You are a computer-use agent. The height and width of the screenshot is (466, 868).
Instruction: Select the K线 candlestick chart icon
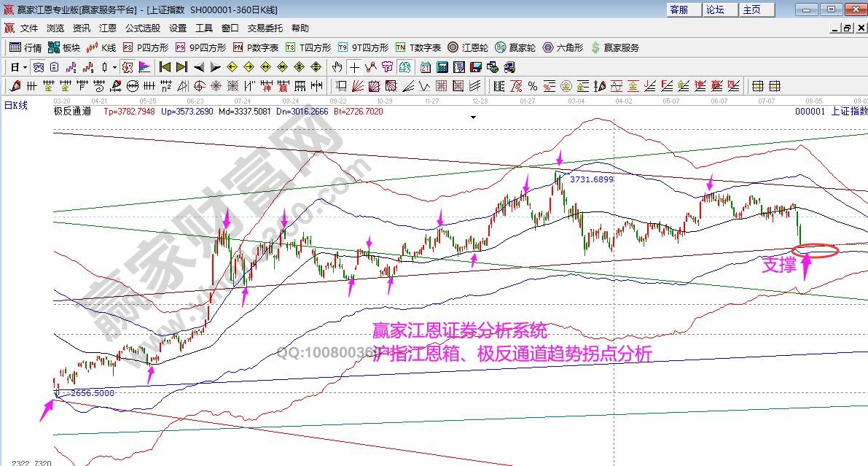(x=91, y=48)
